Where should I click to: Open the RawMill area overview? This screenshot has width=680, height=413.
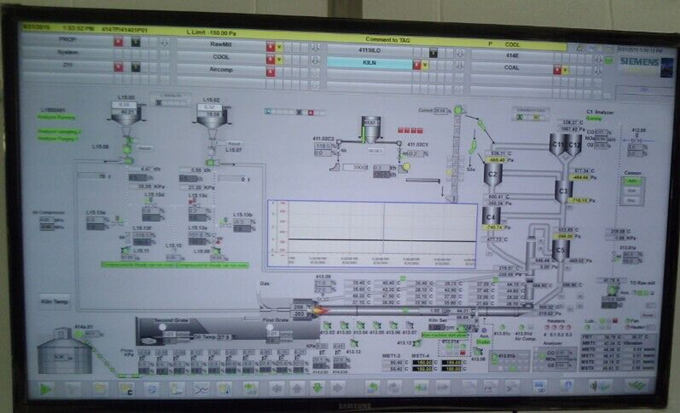[x=219, y=45]
